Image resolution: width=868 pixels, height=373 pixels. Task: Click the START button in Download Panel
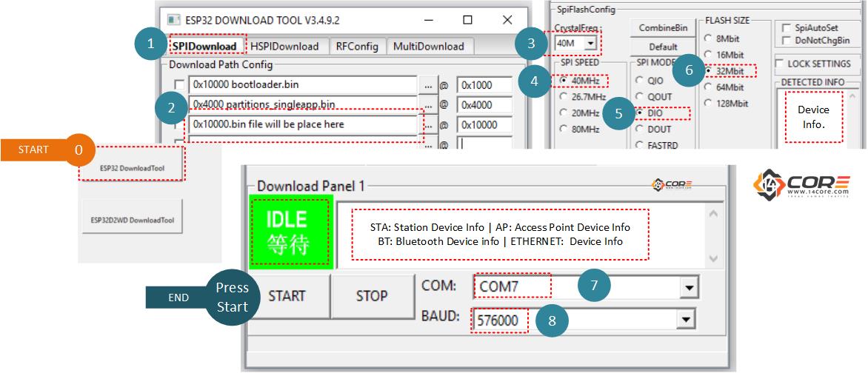tap(287, 296)
